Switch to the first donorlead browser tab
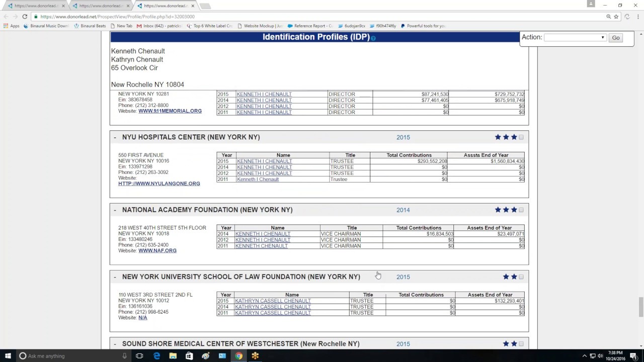This screenshot has height=362, width=644. 35,6
